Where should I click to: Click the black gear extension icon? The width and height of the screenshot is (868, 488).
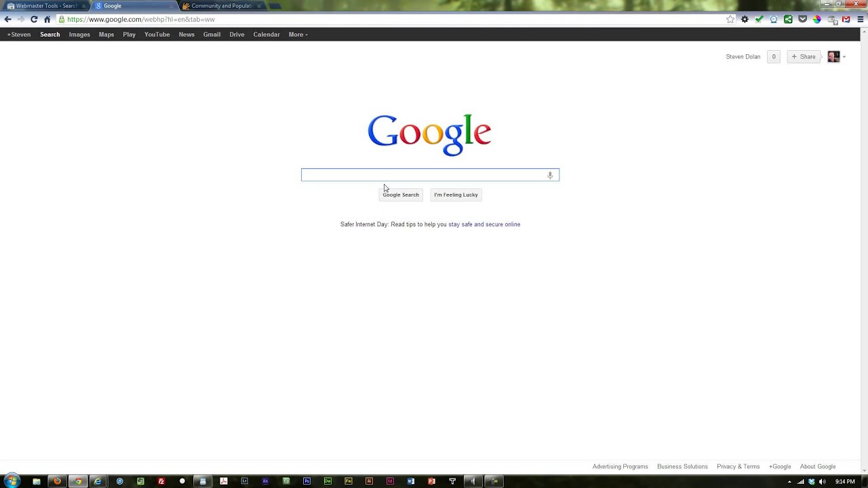pos(745,20)
